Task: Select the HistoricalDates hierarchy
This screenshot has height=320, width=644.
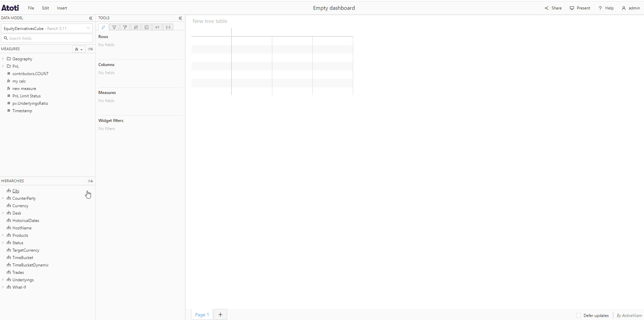Action: coord(26,221)
